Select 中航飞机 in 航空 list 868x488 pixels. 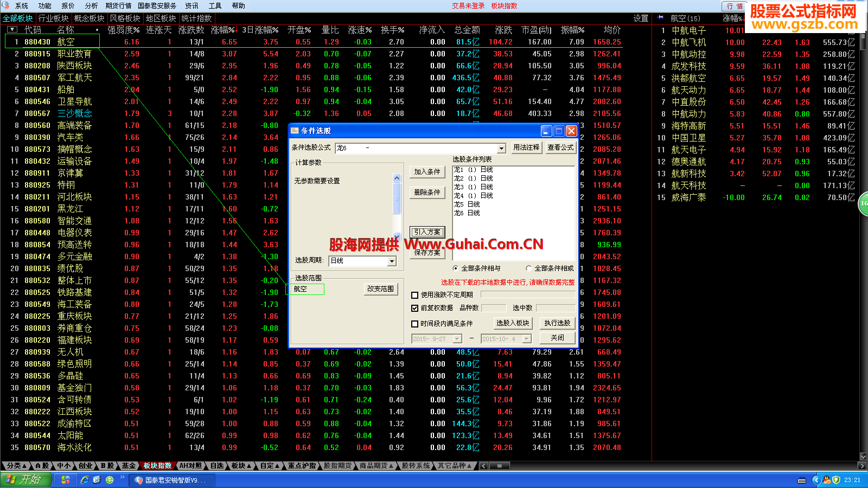click(x=689, y=42)
